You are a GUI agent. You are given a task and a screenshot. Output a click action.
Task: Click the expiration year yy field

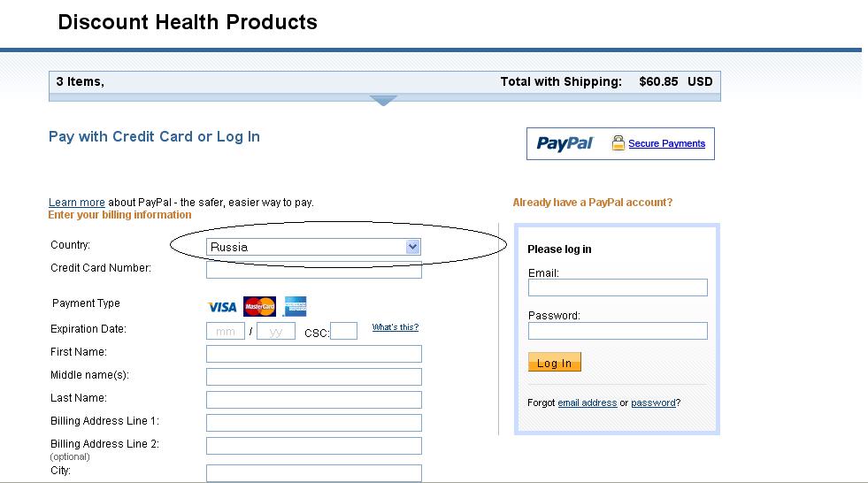click(x=276, y=331)
